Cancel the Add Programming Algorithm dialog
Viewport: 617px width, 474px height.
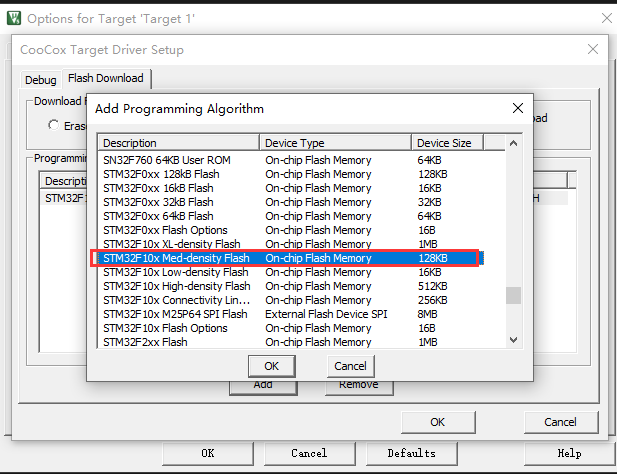point(350,366)
